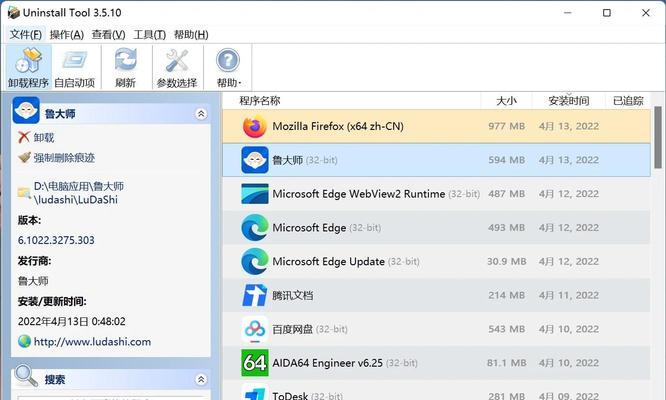Open the 查看(V) menu
Viewport: 666px width, 400px height.
109,34
